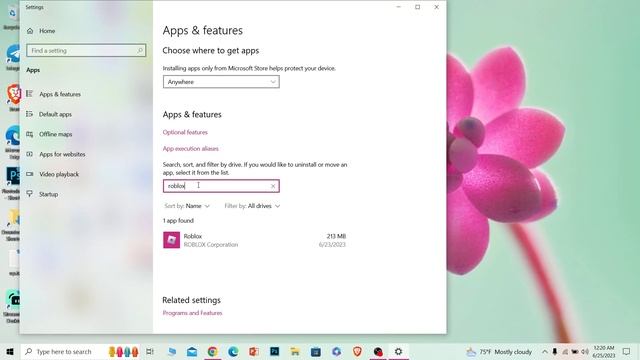Open the Programs and Features link
The height and width of the screenshot is (360, 640).
point(192,313)
